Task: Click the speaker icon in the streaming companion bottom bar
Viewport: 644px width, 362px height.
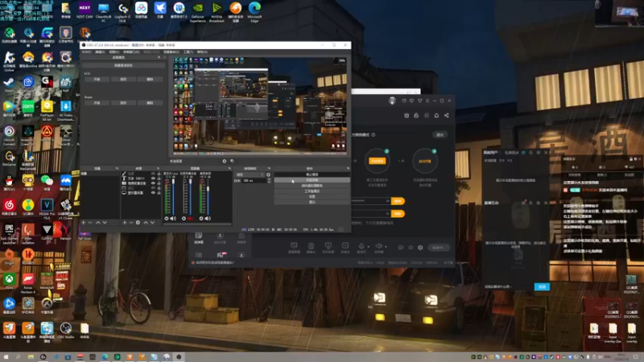Action: point(378,246)
